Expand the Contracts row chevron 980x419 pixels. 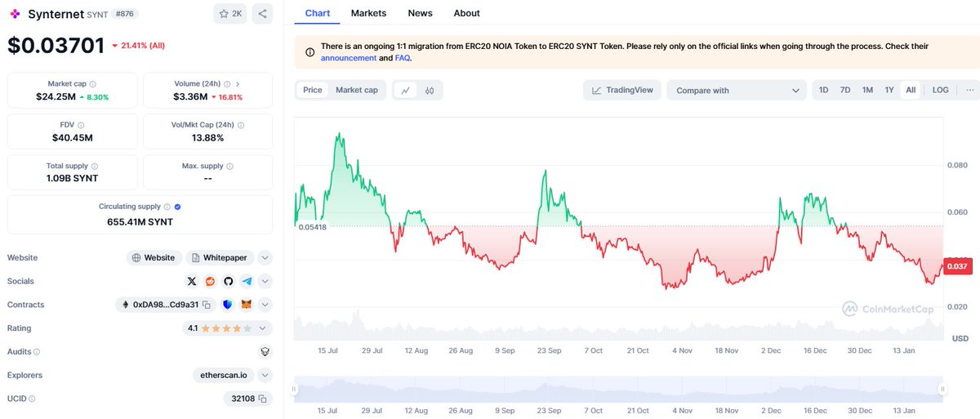pos(265,305)
